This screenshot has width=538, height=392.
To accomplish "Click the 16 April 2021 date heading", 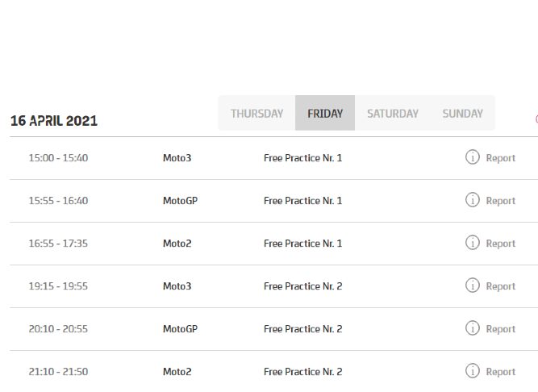I will [54, 121].
